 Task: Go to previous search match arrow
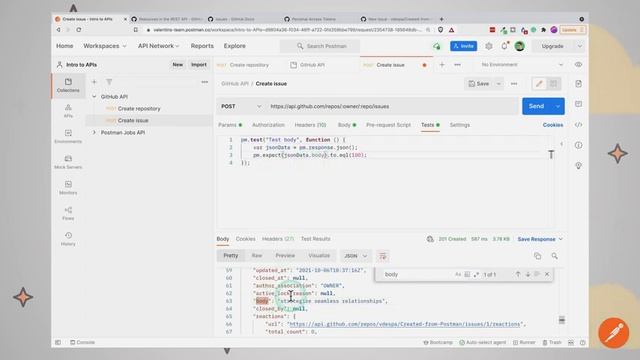point(518,274)
